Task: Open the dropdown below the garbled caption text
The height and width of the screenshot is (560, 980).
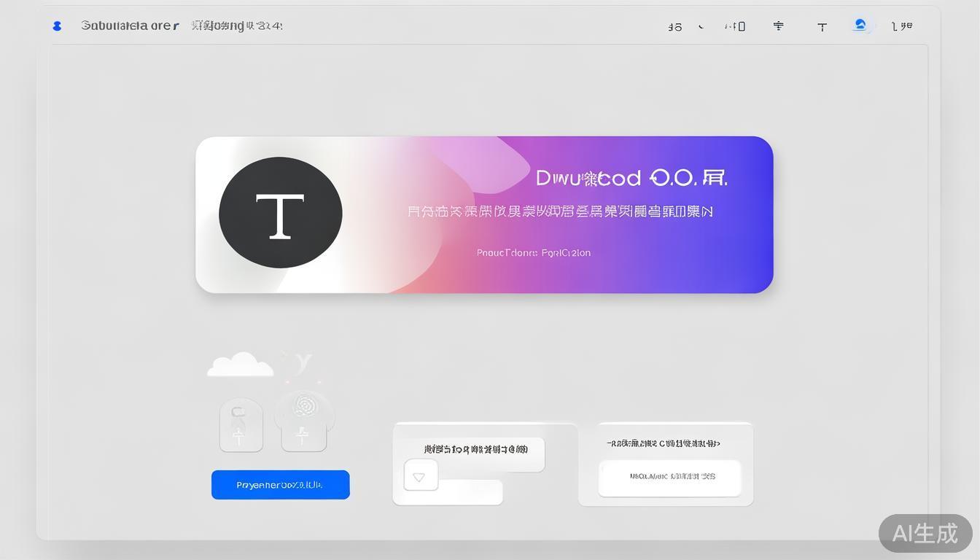Action: tap(448, 491)
